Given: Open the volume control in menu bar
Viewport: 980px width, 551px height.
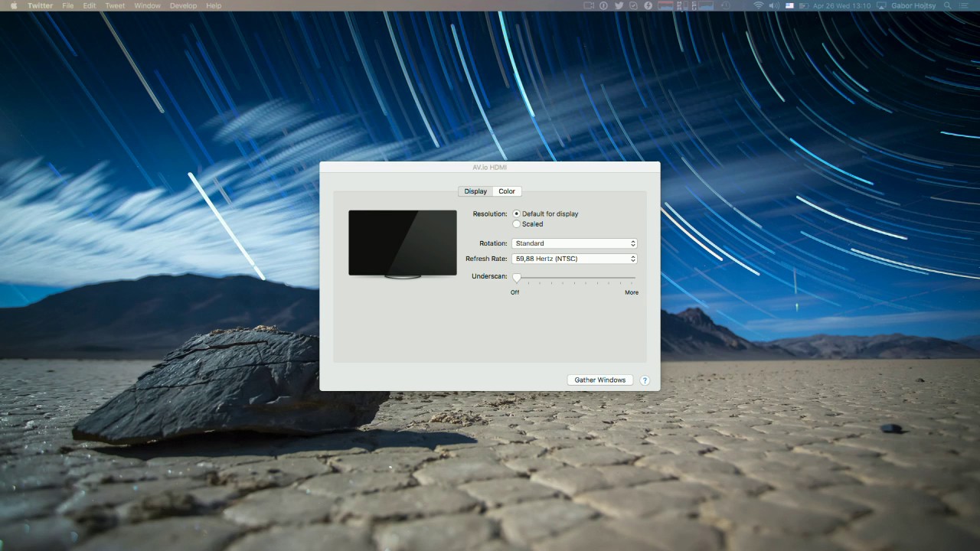Looking at the screenshot, I should [x=774, y=5].
